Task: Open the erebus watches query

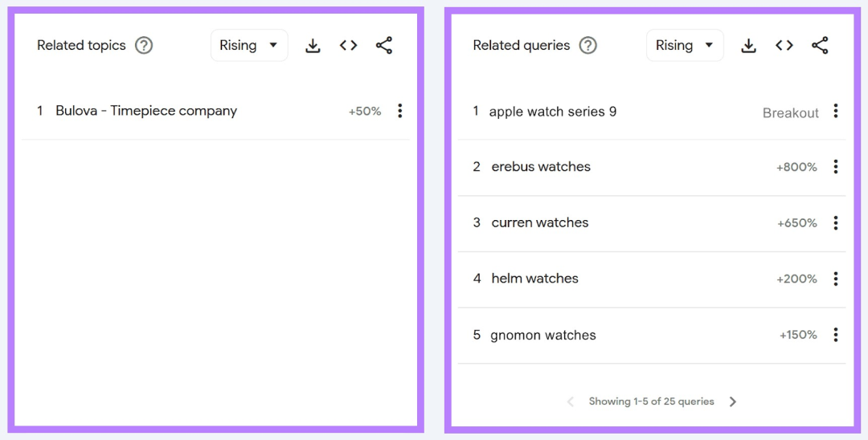Action: pos(541,167)
